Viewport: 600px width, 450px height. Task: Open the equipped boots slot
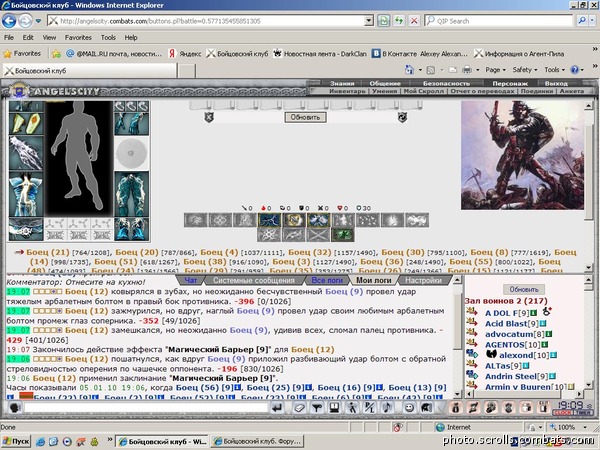[131, 229]
